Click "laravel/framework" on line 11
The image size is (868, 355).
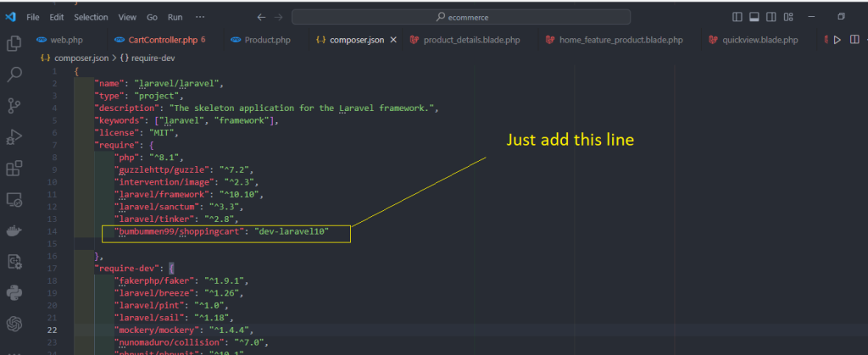point(163,194)
